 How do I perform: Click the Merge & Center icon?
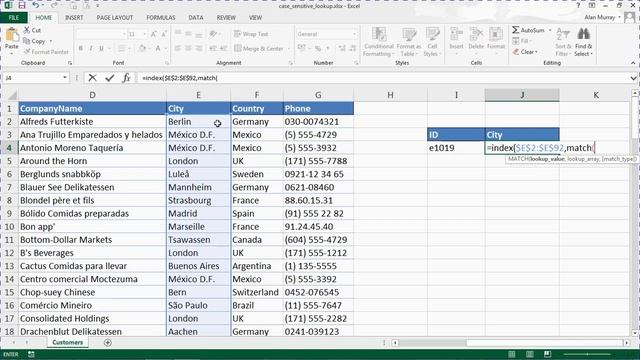click(x=238, y=48)
